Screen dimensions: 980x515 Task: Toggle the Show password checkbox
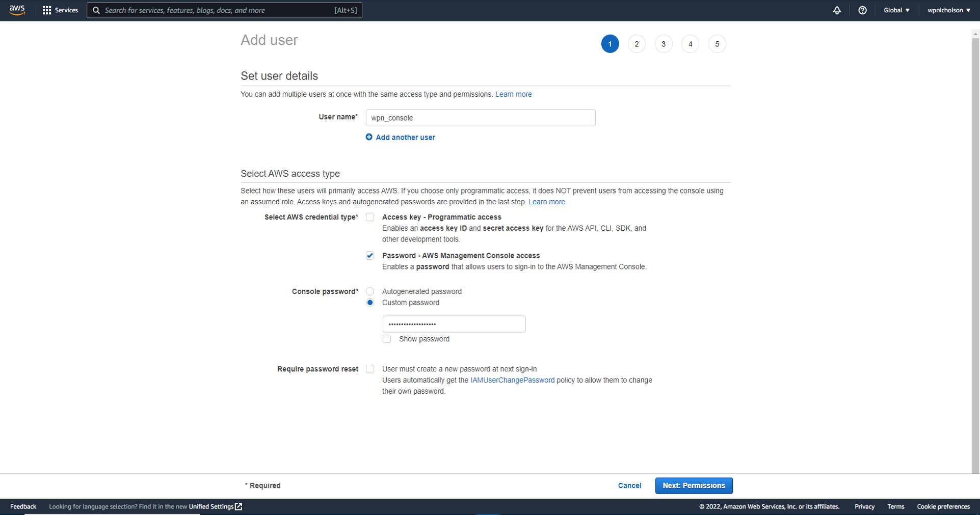pos(387,338)
